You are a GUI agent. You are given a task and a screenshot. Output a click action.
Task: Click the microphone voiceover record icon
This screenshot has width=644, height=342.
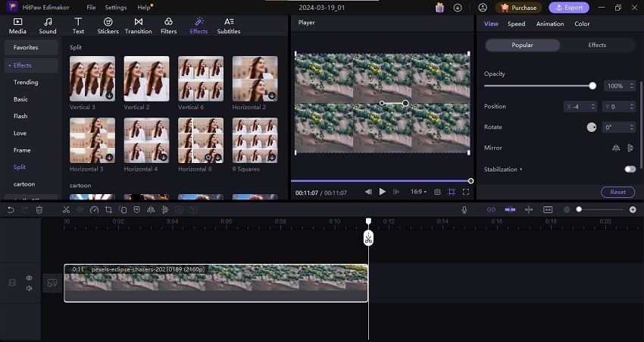464,209
